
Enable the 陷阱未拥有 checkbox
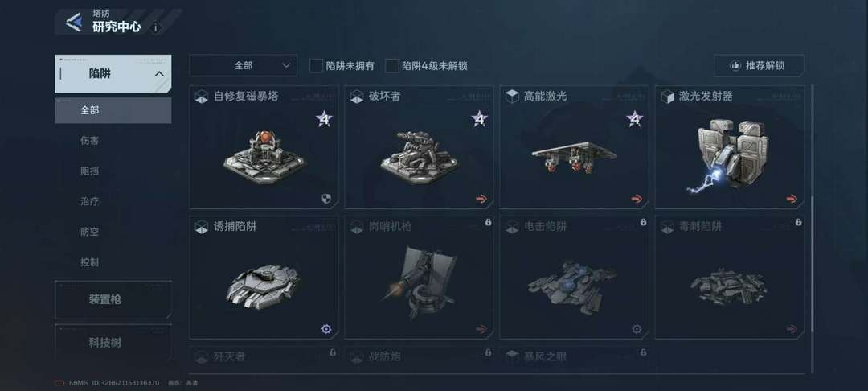(x=316, y=65)
